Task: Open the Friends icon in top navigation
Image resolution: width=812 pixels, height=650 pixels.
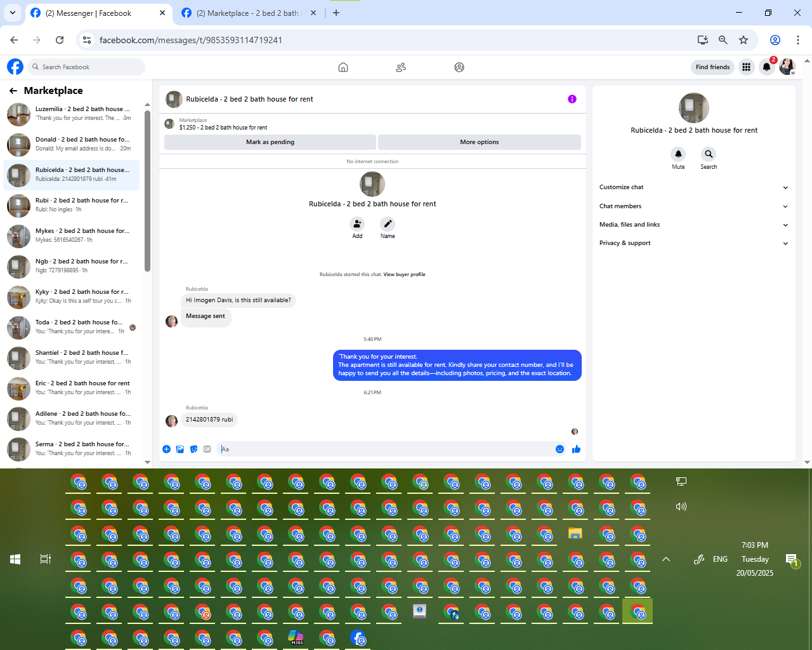Action: (401, 67)
